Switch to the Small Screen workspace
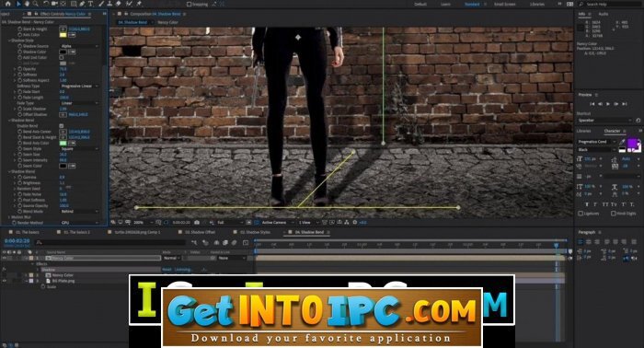 click(504, 4)
